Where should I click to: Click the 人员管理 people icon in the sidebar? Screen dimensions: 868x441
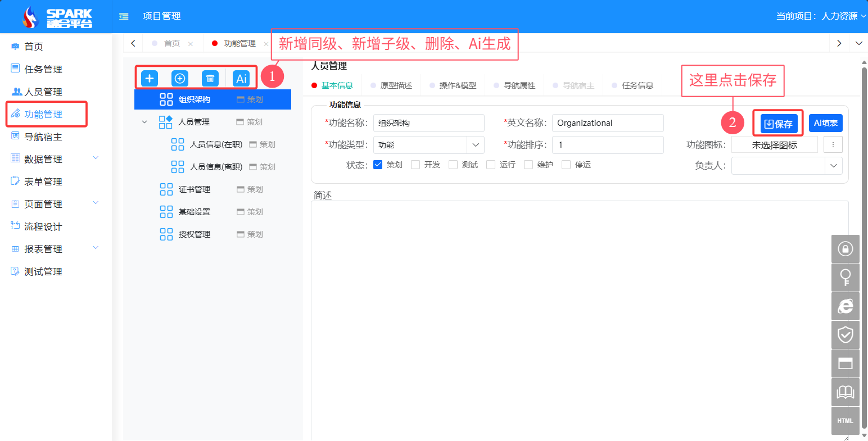[17, 92]
